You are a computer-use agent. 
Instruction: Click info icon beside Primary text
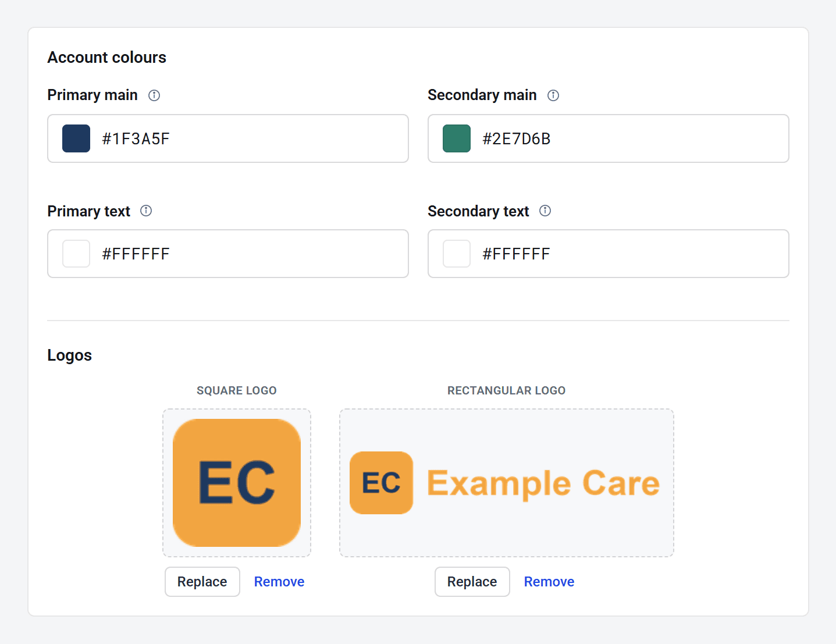(146, 211)
